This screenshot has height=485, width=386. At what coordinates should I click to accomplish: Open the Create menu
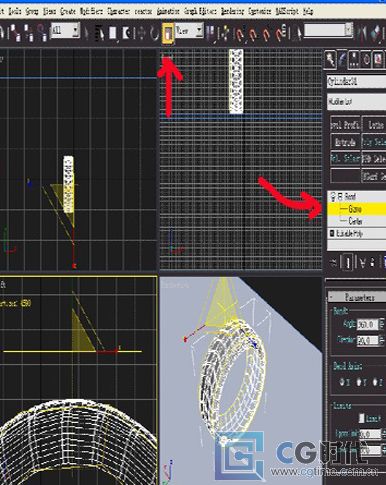68,12
